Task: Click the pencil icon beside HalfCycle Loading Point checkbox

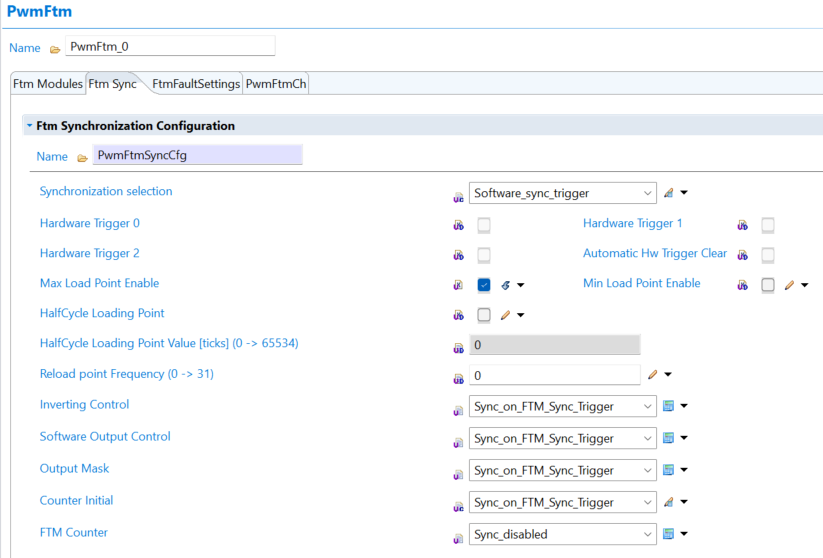Action: [x=505, y=315]
